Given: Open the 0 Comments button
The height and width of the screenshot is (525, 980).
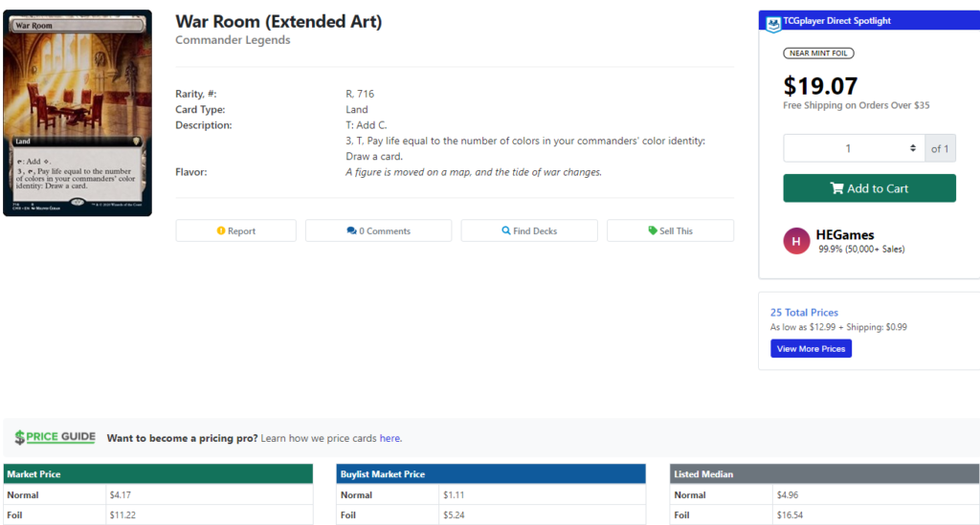Looking at the screenshot, I should pos(378,230).
